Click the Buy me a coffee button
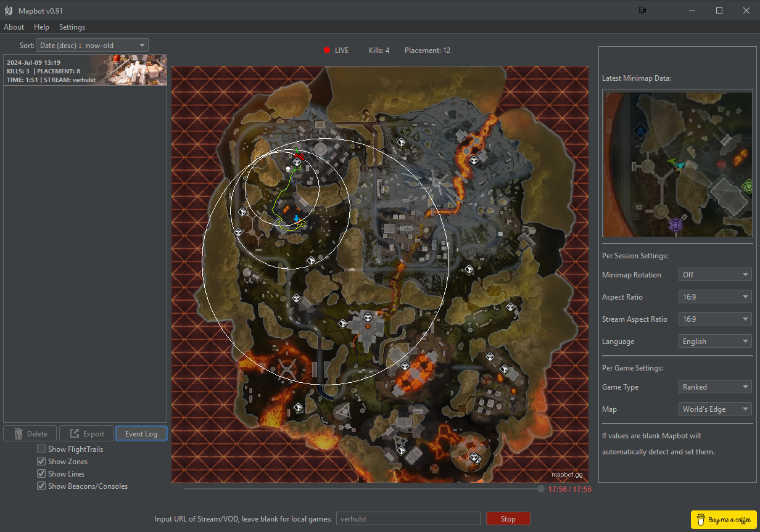 coord(724,520)
